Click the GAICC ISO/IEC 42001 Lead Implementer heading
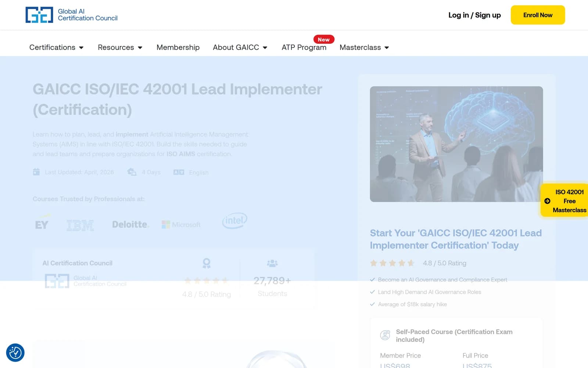Screen dimensions: 588x368 [x=178, y=99]
